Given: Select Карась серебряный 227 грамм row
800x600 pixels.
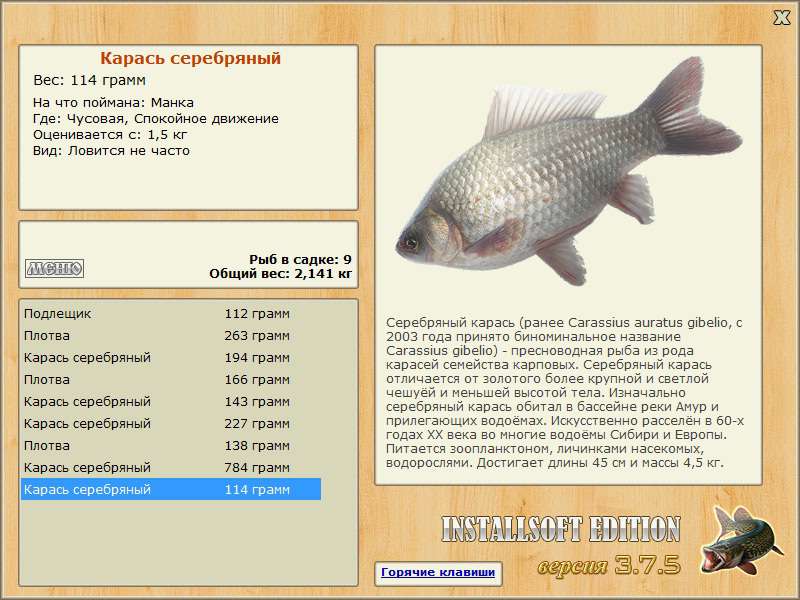Looking at the screenshot, I should point(171,423).
